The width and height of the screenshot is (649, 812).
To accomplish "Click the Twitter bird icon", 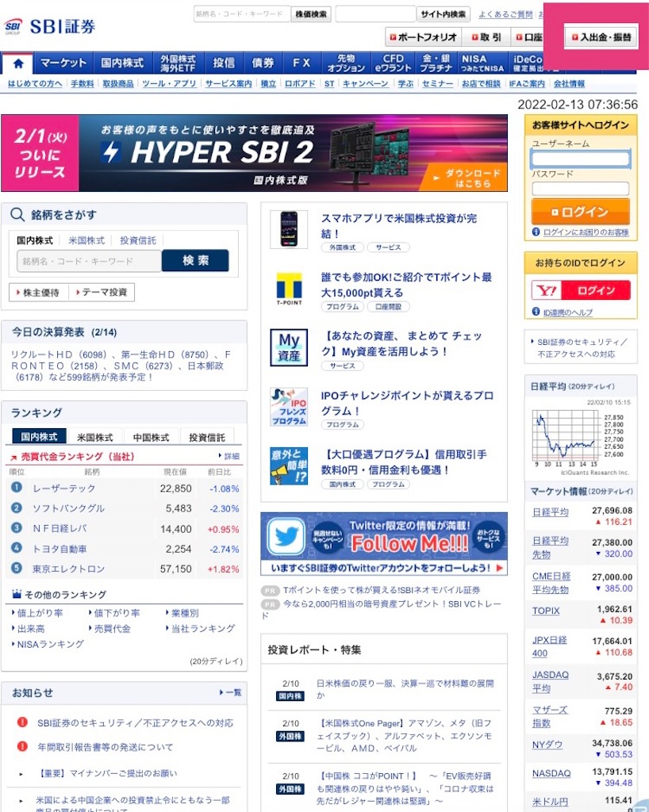I will click(x=286, y=537).
